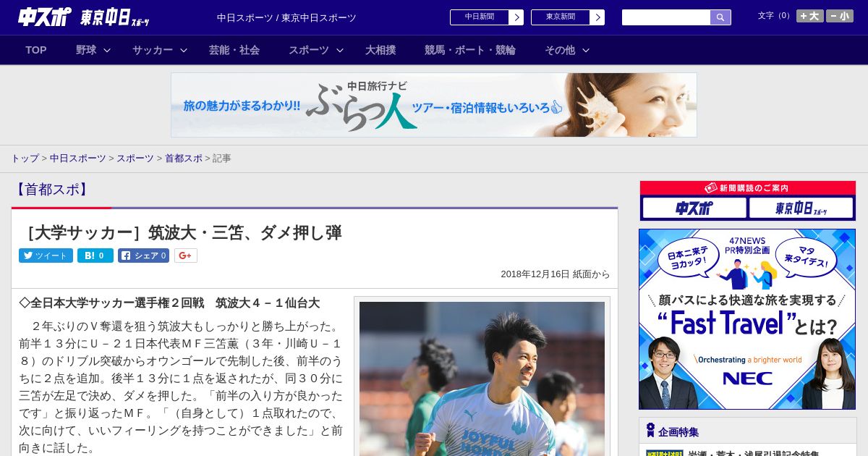
Task: Share article via the Twitter ツイート button
Action: pyautogui.click(x=46, y=256)
